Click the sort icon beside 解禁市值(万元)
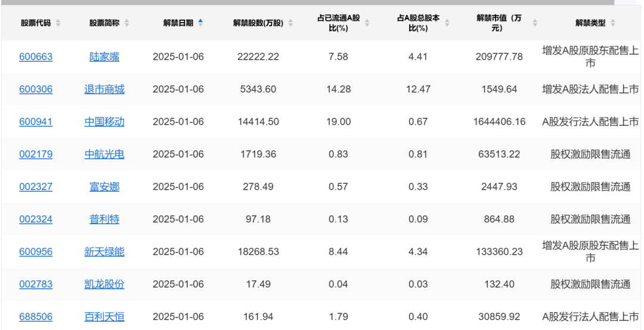This screenshot has width=644, height=330. point(534,23)
